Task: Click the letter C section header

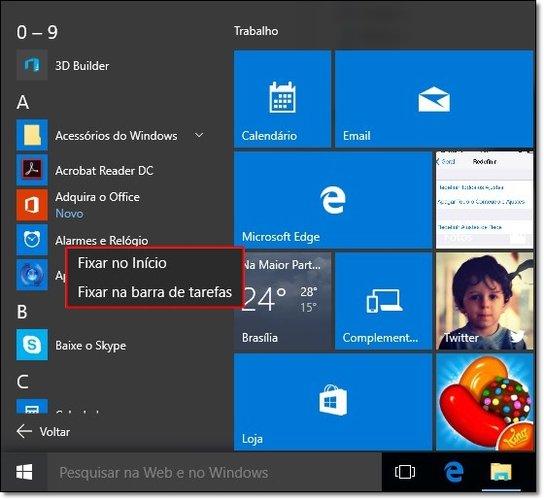Action: point(22,381)
